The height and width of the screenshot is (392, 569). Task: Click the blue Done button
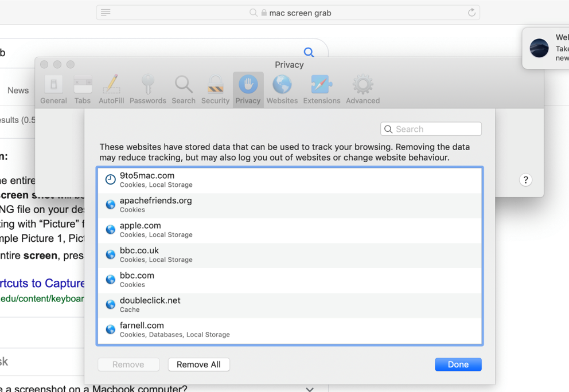pos(458,364)
